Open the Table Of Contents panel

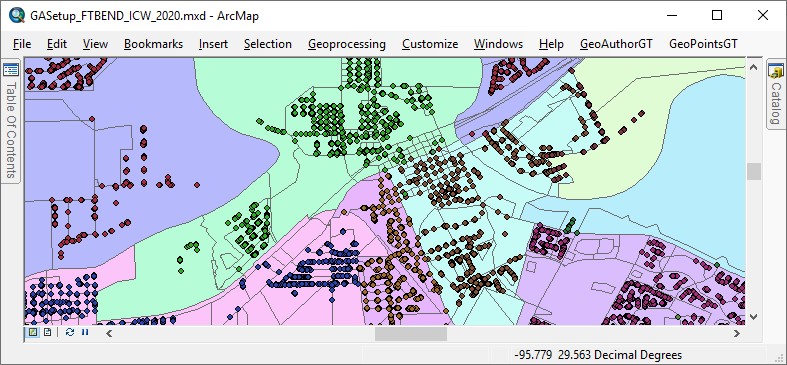[11, 121]
